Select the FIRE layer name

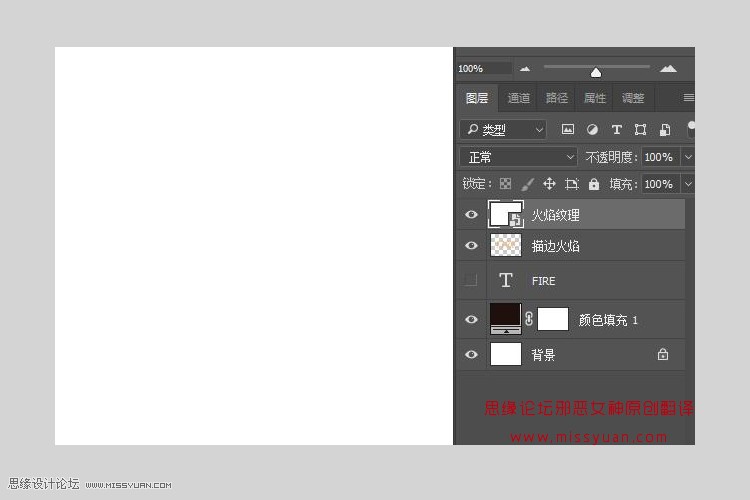point(543,281)
